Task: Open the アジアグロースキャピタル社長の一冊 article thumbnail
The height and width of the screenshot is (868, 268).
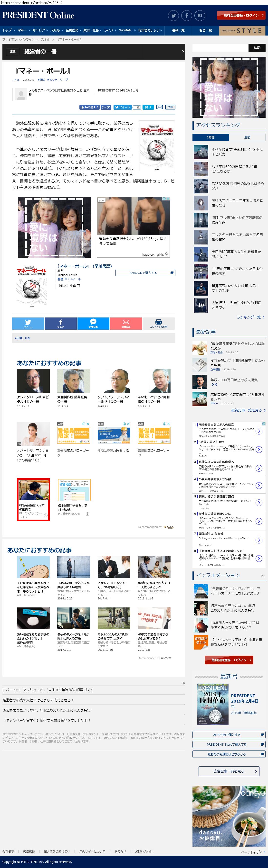Action: (33, 381)
